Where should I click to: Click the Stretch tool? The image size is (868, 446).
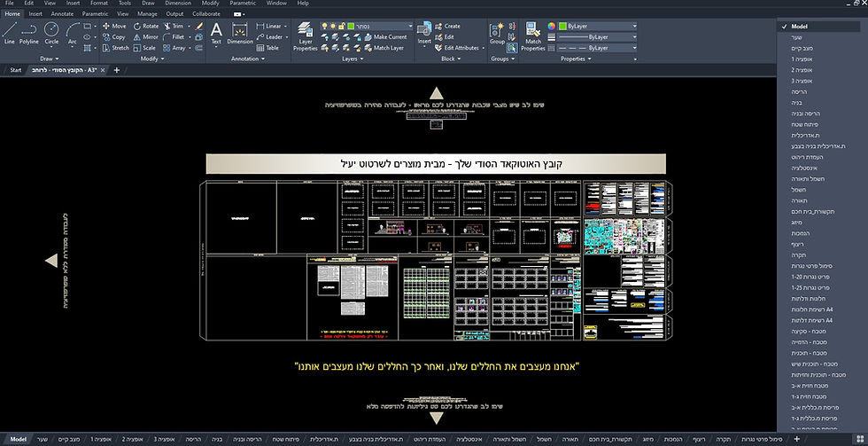pos(116,48)
